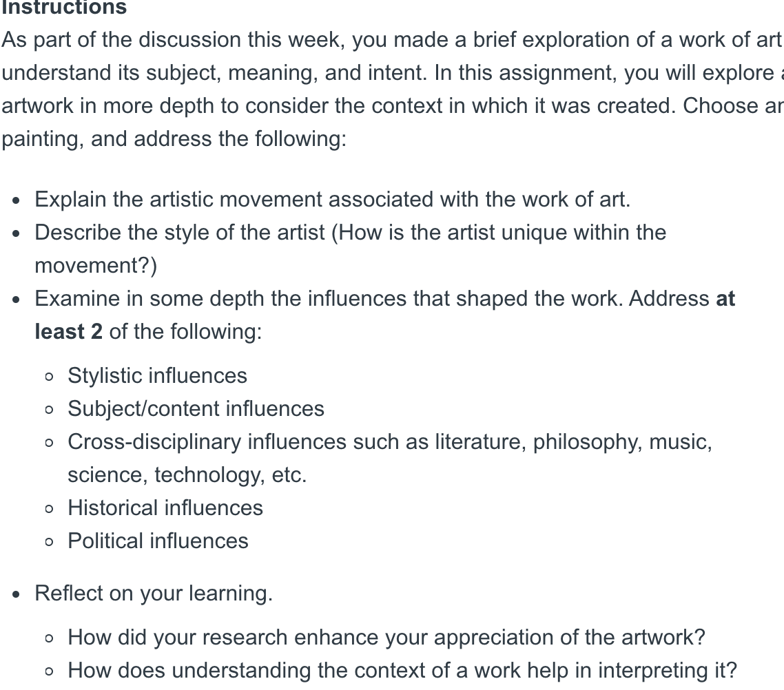Click the 'Subject/content influences' item

click(x=196, y=409)
